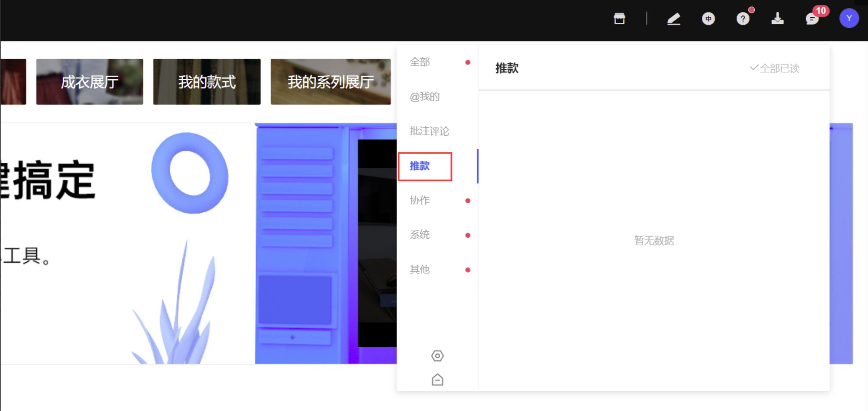
Task: Open the 批注评论 category
Action: click(429, 131)
